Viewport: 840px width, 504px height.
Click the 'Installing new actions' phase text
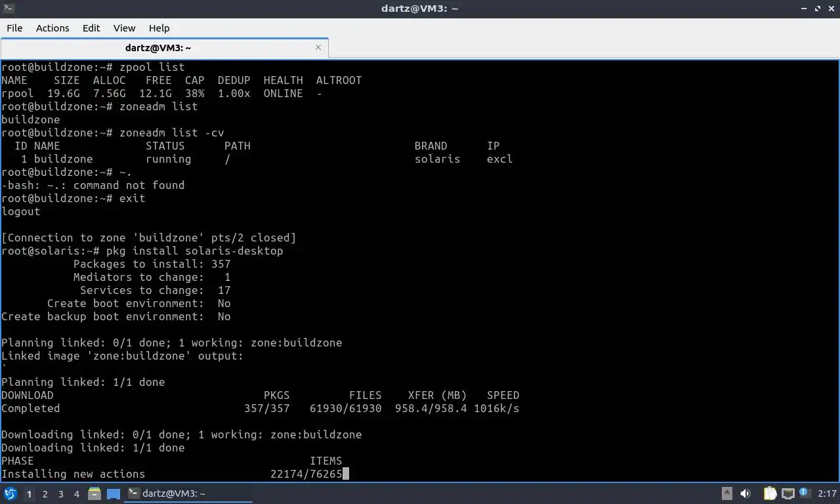[73, 474]
